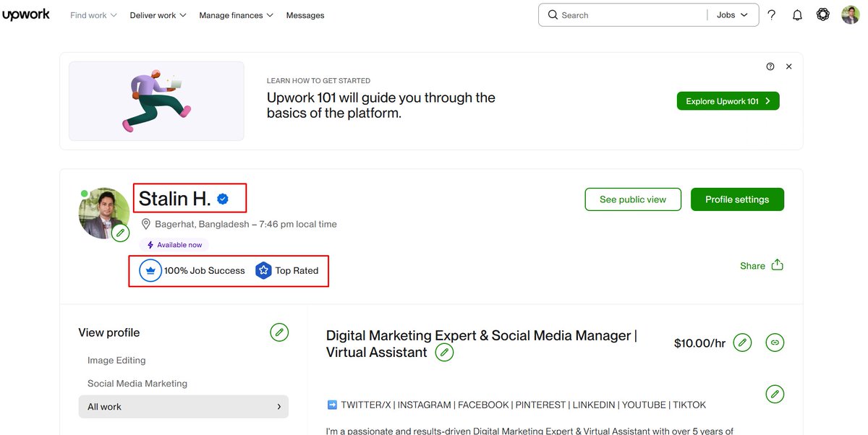Click the View profile heading
The image size is (868, 435).
pos(109,332)
